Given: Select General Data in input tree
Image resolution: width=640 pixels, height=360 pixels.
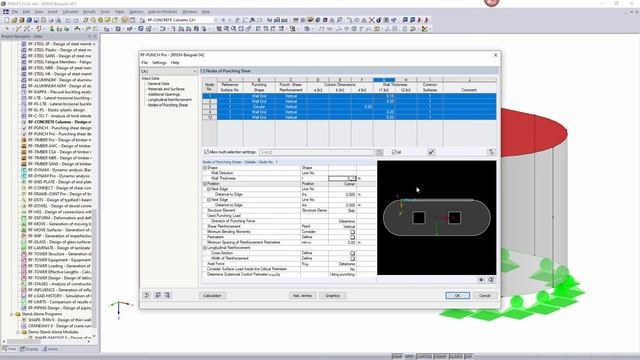Looking at the screenshot, I should [158, 84].
